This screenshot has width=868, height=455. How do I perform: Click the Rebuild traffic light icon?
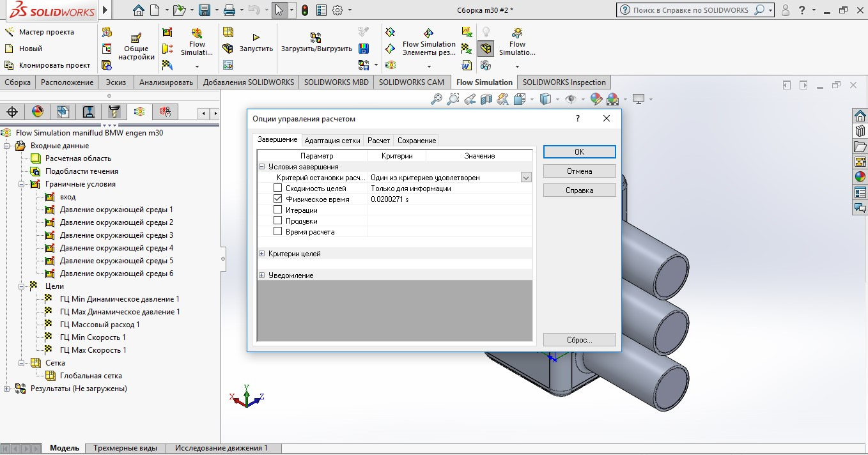306,10
